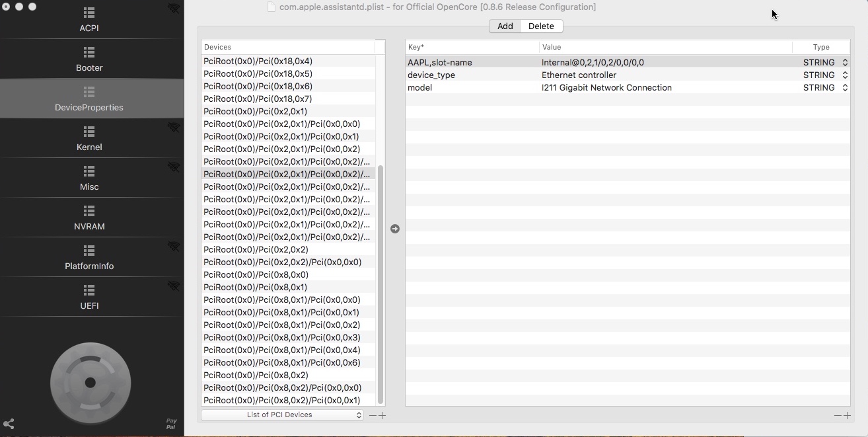Select device PciRoot(0x0)/Pci(0x8,0x1)

coord(288,287)
